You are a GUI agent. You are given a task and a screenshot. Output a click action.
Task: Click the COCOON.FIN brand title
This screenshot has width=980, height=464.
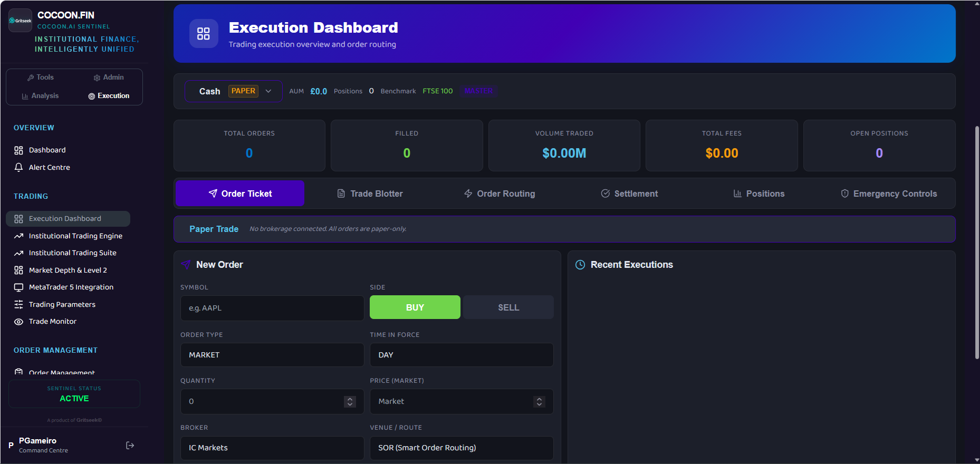coord(66,15)
